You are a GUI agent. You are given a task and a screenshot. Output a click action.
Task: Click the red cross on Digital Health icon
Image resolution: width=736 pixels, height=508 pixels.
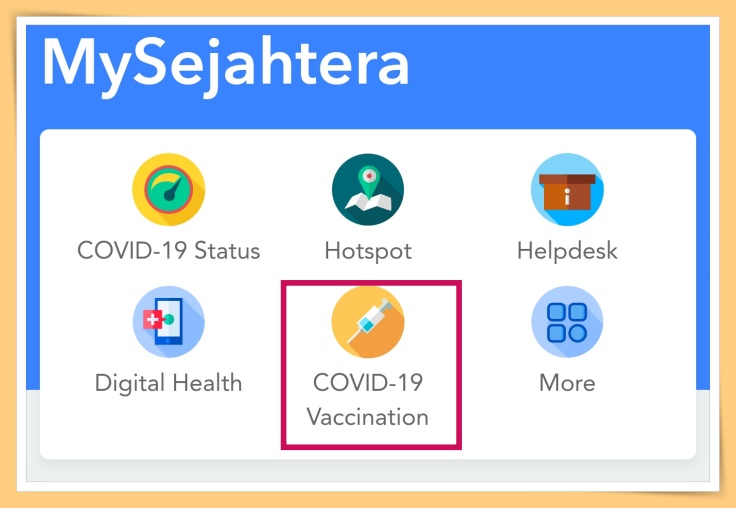(x=153, y=319)
